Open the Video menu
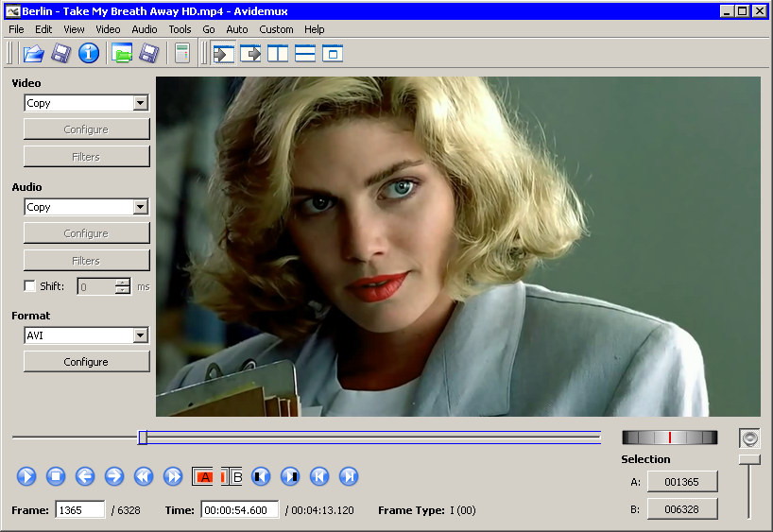Viewport: 773px width, 532px height. (108, 29)
